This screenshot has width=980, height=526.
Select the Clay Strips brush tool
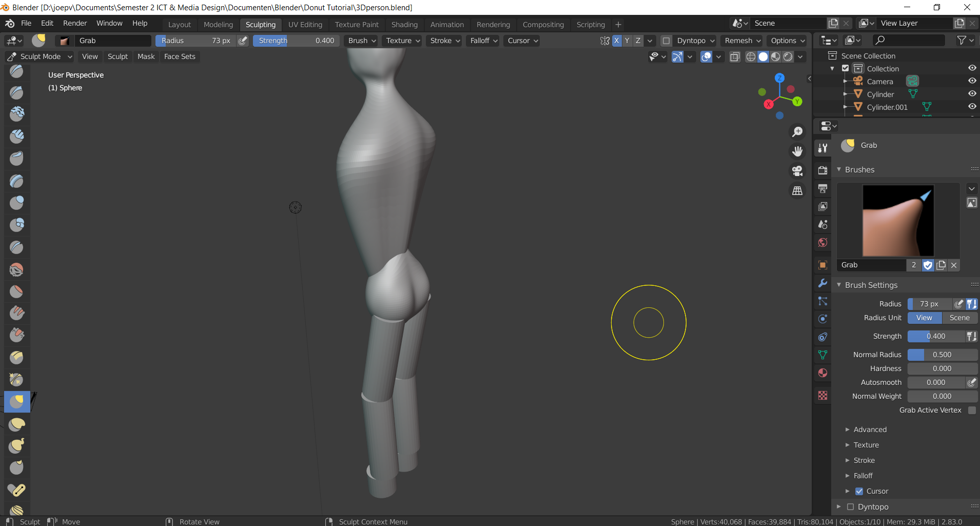pyautogui.click(x=17, y=136)
